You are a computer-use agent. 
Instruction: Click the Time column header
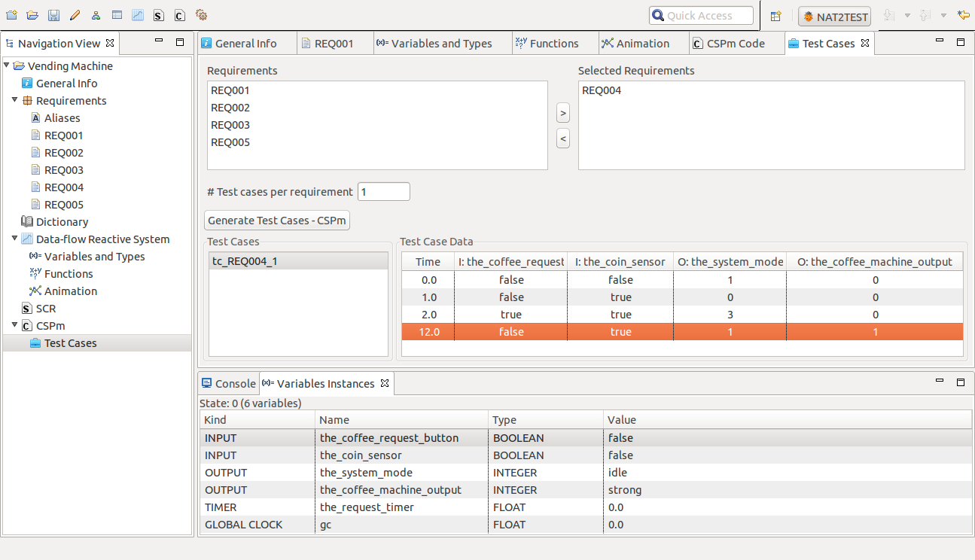(428, 262)
